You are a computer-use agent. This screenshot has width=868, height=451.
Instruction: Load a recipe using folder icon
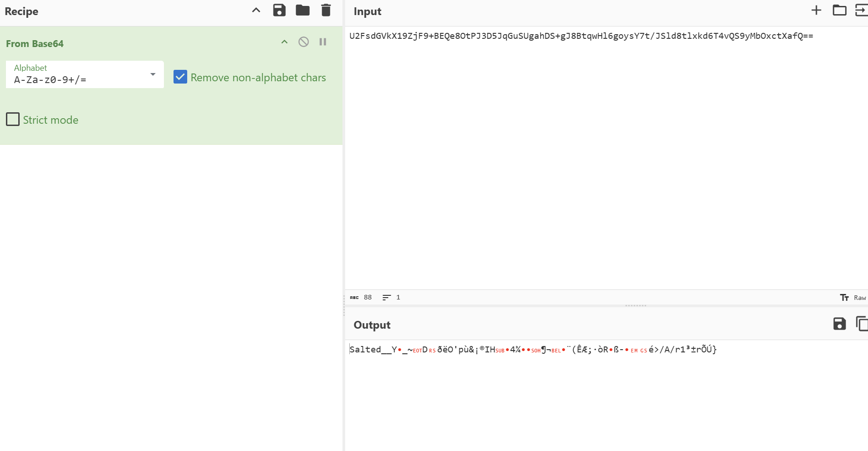click(x=302, y=10)
